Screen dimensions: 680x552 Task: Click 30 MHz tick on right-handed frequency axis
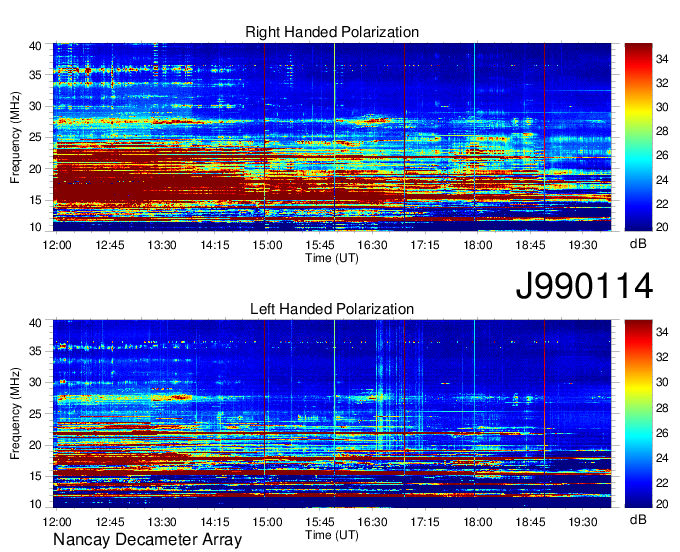[35, 106]
